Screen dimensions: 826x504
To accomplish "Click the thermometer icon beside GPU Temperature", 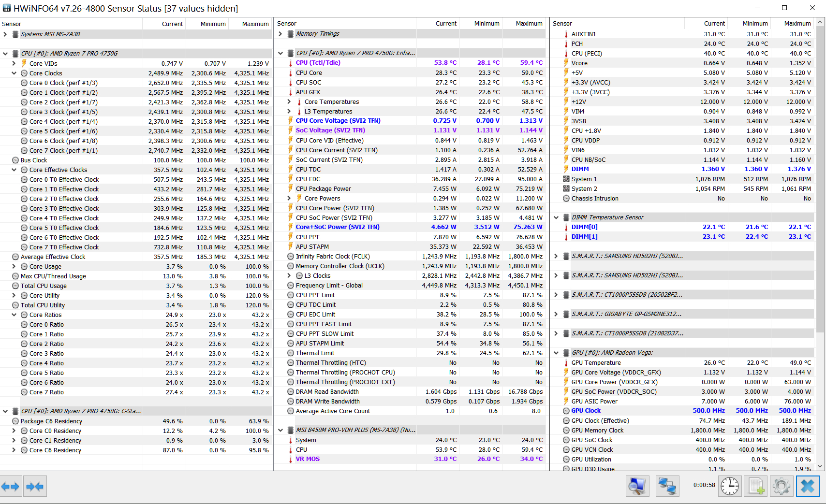I will pyautogui.click(x=566, y=363).
